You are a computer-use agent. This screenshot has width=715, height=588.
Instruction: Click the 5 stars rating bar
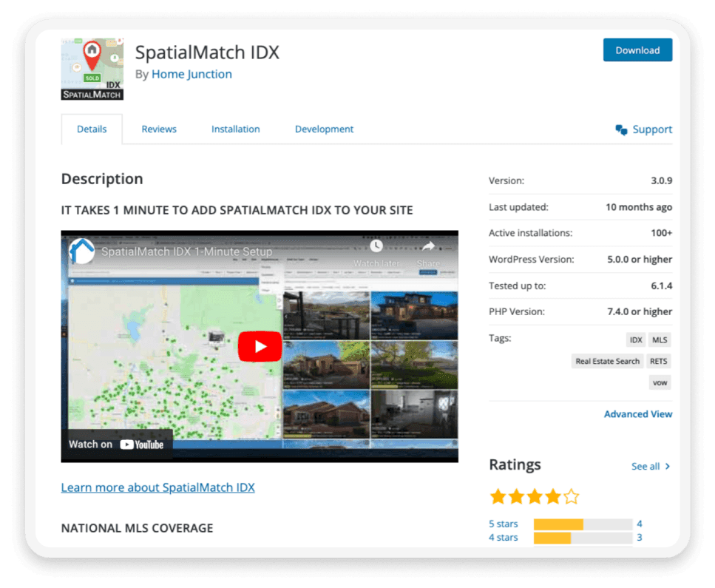pyautogui.click(x=583, y=524)
